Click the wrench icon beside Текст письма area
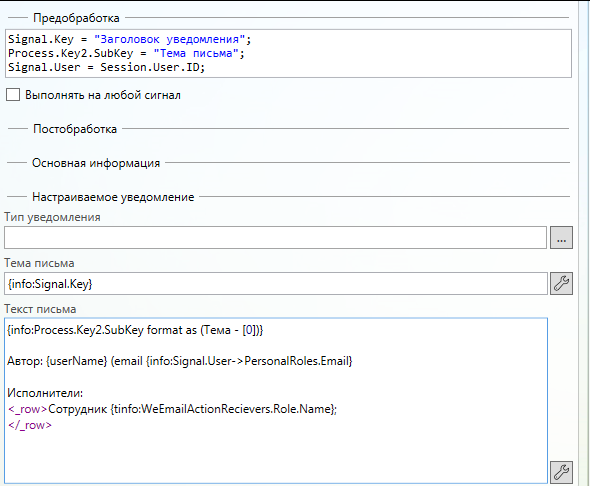Image resolution: width=590 pixels, height=486 pixels. coord(561,472)
